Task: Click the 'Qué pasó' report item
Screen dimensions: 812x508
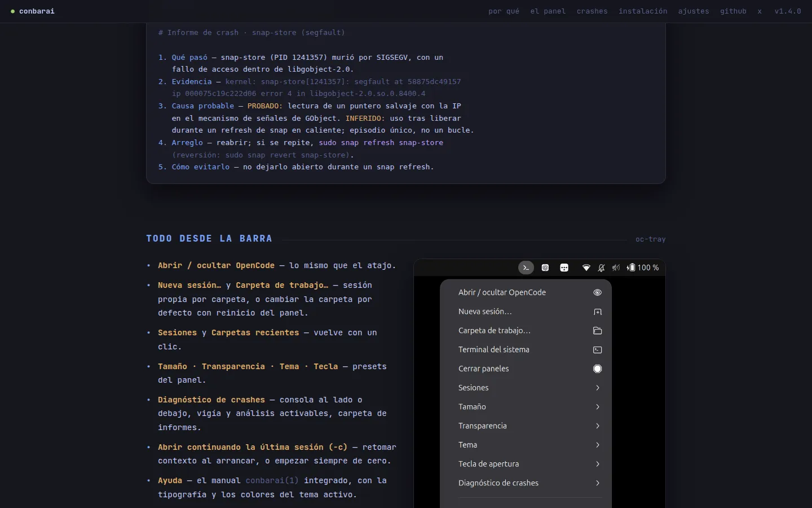Action: point(189,58)
